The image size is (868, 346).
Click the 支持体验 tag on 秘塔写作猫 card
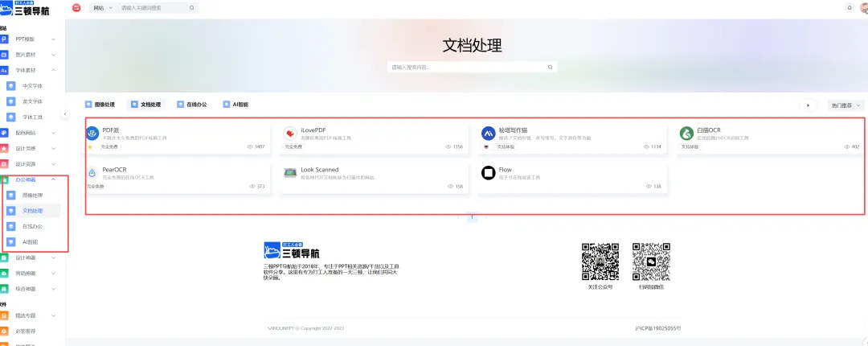point(505,147)
